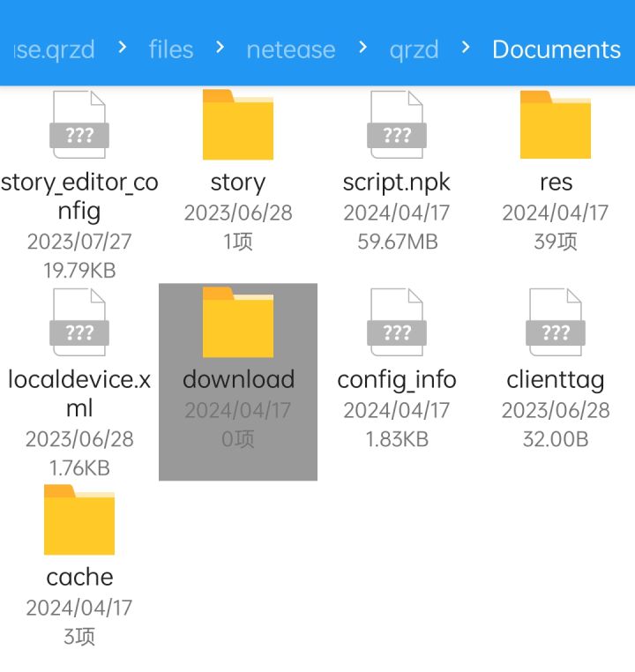This screenshot has height=672, width=635.
Task: Select the localdevice.xml file icon
Action: coord(79,322)
